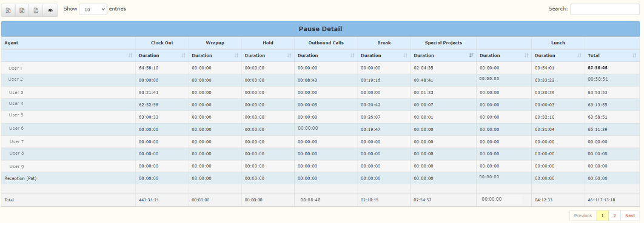644x225 pixels.
Task: Click User 5 clock out value 63:00:33
Action: (x=149, y=118)
